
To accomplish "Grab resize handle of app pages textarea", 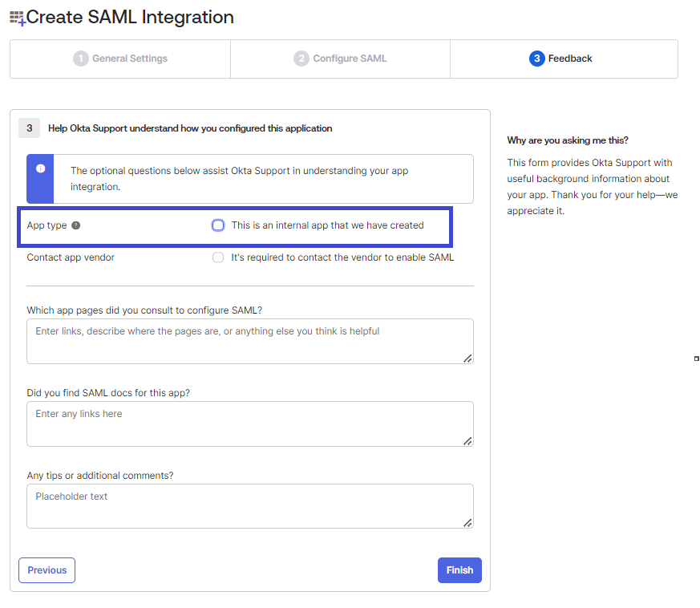I will click(467, 359).
